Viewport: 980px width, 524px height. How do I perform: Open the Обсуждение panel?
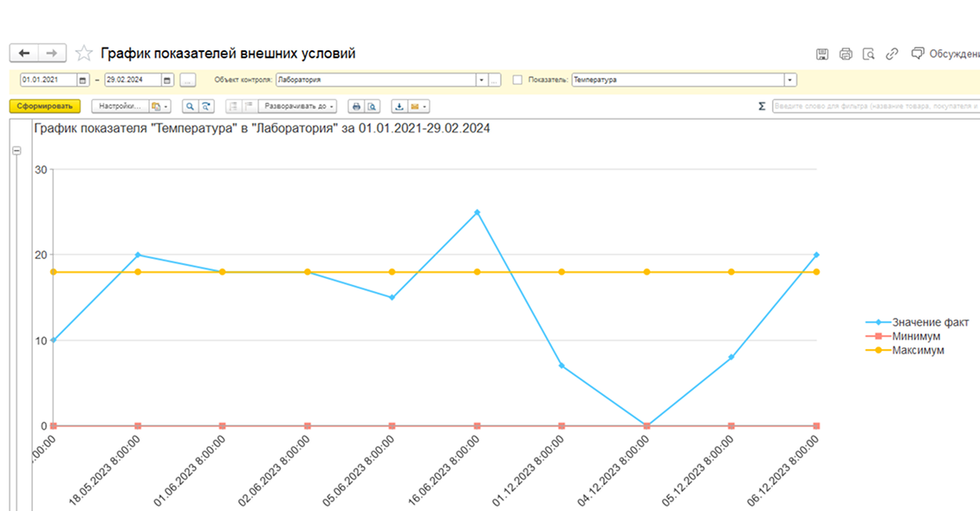tap(945, 54)
